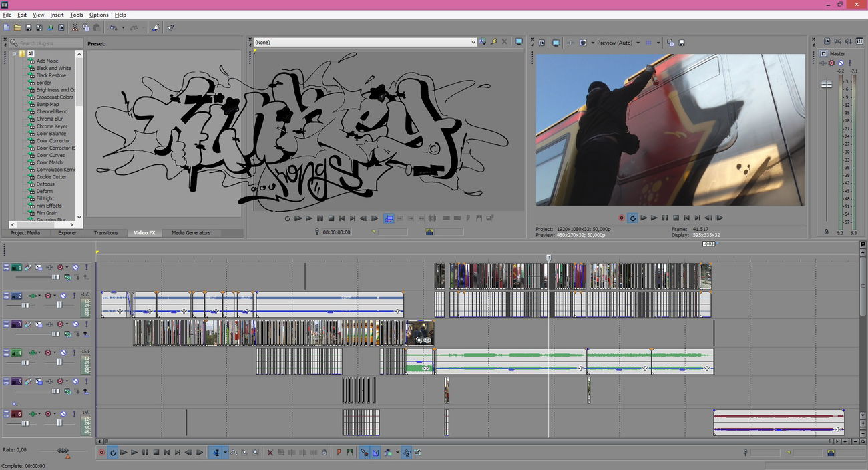Image resolution: width=868 pixels, height=470 pixels.
Task: Save snapshot of video preview to file
Action: (x=681, y=43)
